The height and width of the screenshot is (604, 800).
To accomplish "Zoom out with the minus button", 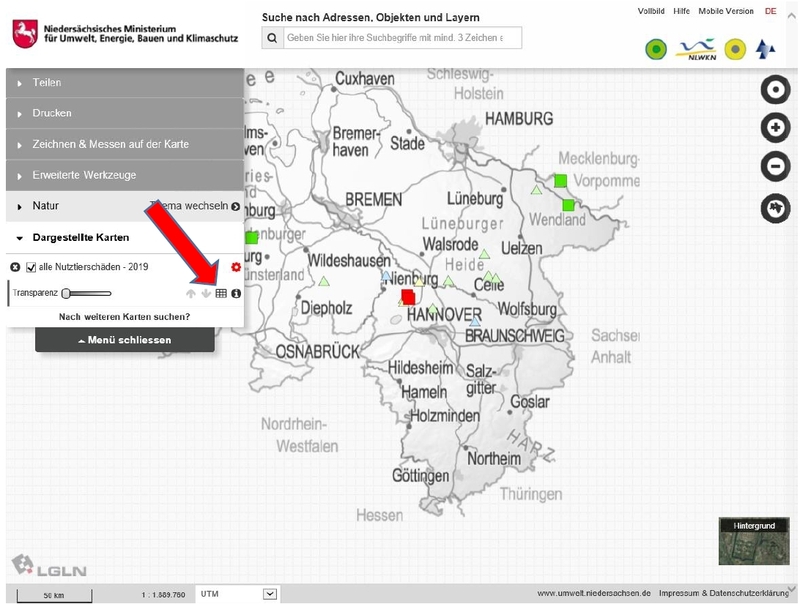I will point(775,166).
